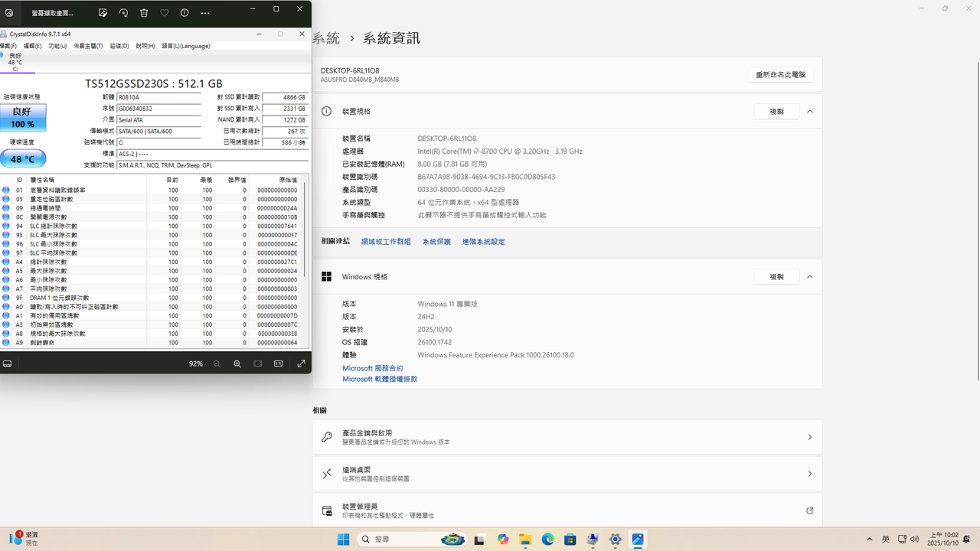Image resolution: width=980 pixels, height=551 pixels.
Task: Open the Microsoft 軟體授權條款 link
Action: tap(380, 379)
